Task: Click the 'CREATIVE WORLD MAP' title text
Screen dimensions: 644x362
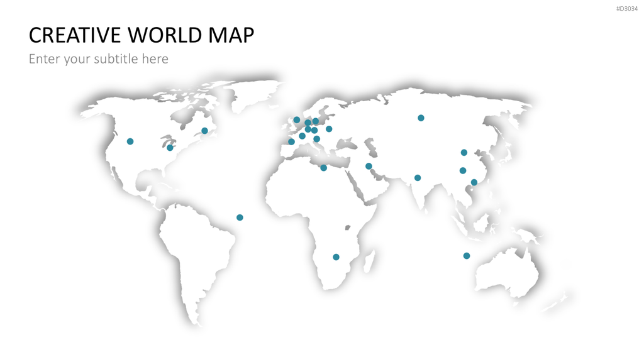Action: point(142,35)
